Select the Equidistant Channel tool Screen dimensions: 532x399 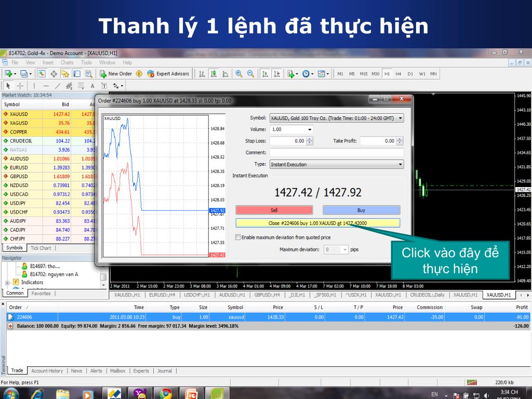coord(69,86)
